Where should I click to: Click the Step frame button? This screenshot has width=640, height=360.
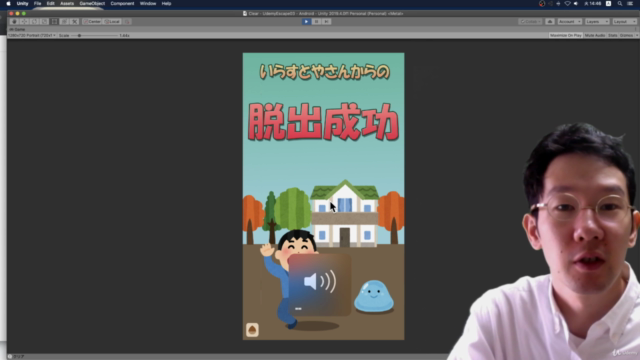327,22
